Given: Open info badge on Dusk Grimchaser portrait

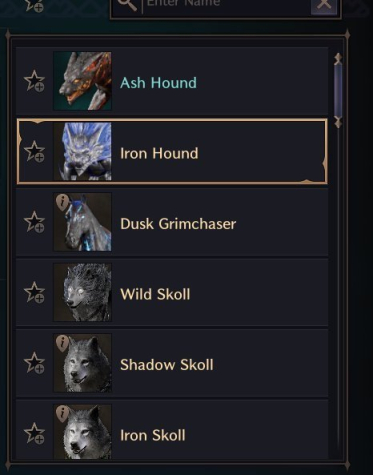Looking at the screenshot, I should [x=62, y=202].
